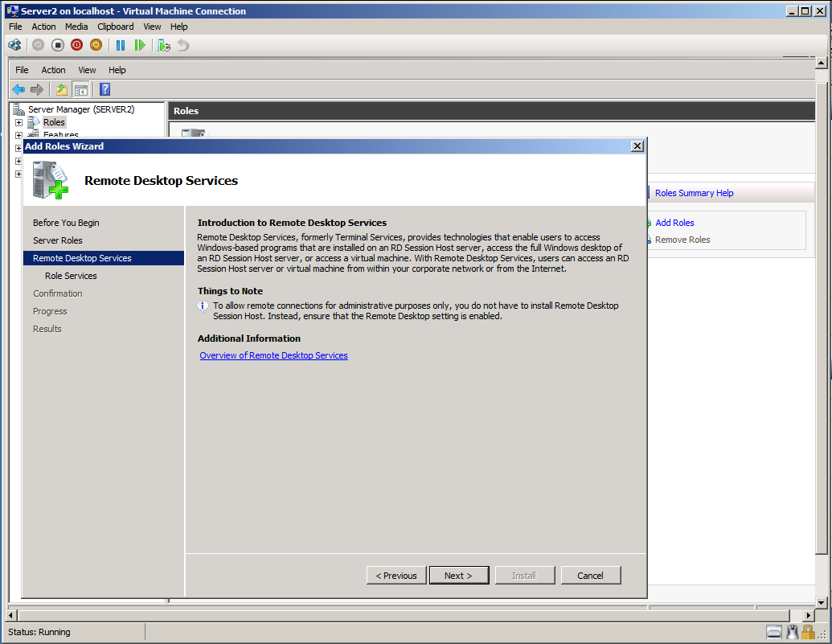The width and height of the screenshot is (832, 644).
Task: Click the 'Status: Running' status text
Action: coord(39,632)
